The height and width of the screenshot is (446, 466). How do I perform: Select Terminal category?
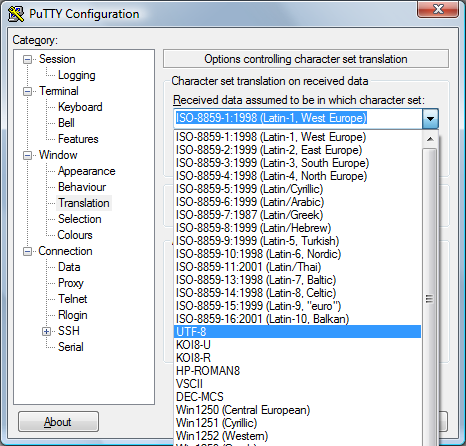click(59, 91)
